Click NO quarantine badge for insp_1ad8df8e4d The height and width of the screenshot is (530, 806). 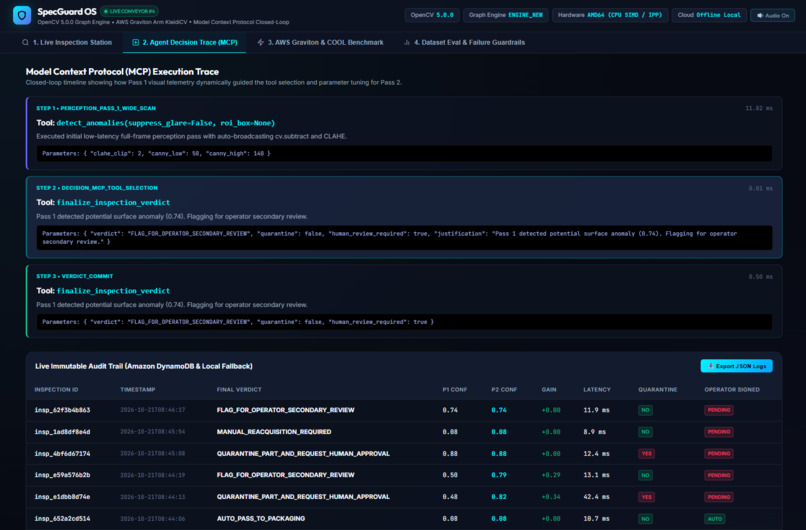(645, 432)
